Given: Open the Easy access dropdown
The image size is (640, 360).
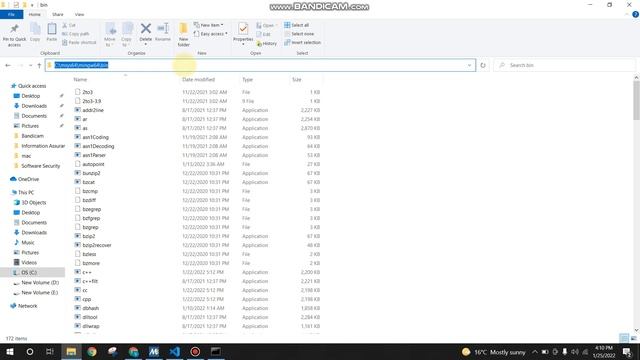Looking at the screenshot, I should (211, 34).
